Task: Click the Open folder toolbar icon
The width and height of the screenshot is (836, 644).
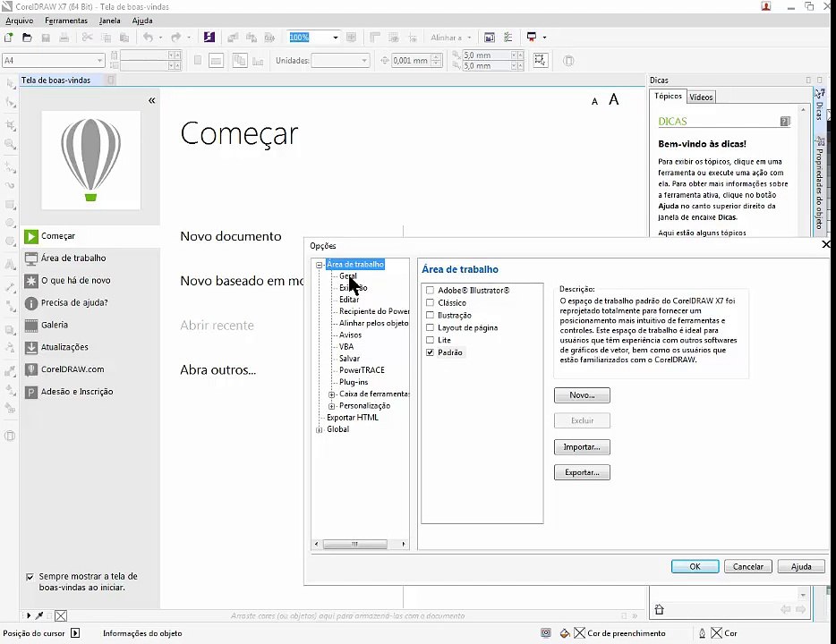Action: click(27, 38)
